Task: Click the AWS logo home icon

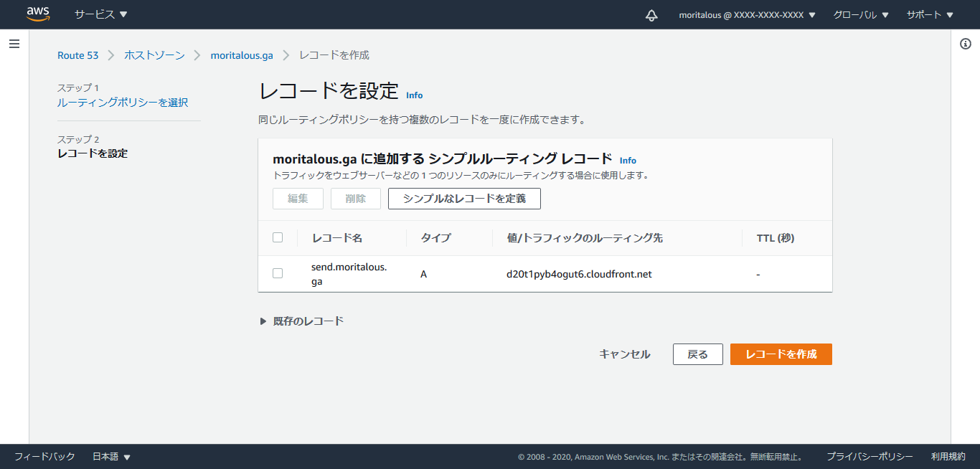Action: coord(38,14)
